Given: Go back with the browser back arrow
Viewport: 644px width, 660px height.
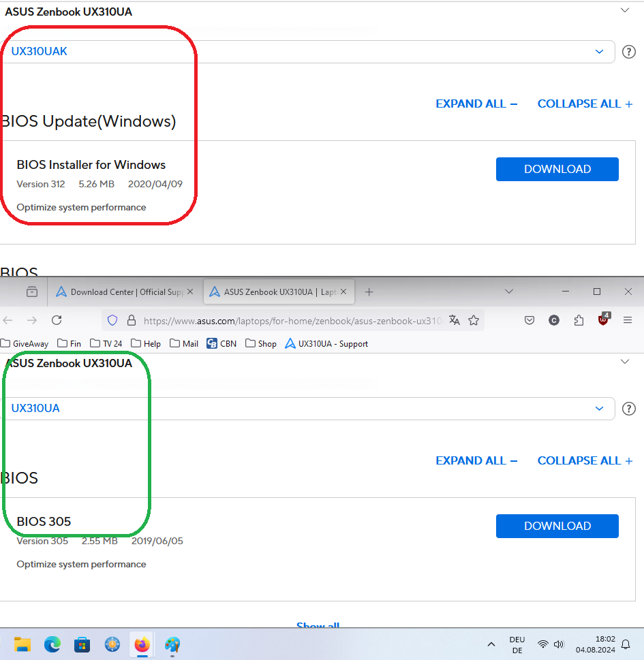Looking at the screenshot, I should (7, 320).
